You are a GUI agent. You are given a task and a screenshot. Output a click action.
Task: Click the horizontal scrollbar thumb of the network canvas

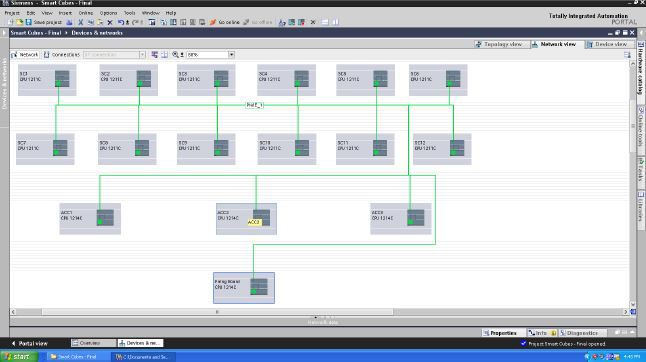[217, 312]
